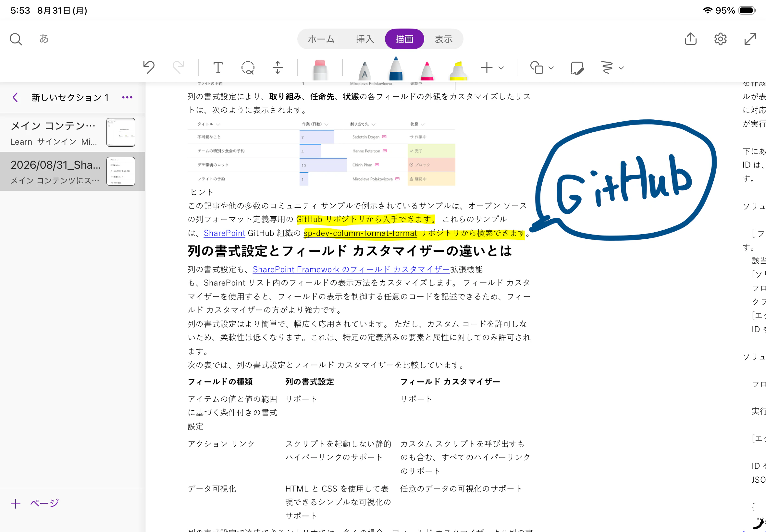This screenshot has width=766, height=532.
Task: Tap the mail icon beside Chinh Phan
Action: click(377, 165)
